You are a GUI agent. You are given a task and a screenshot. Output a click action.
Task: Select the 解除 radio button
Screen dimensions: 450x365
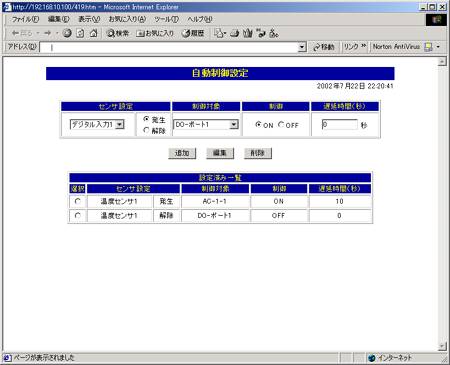click(146, 130)
